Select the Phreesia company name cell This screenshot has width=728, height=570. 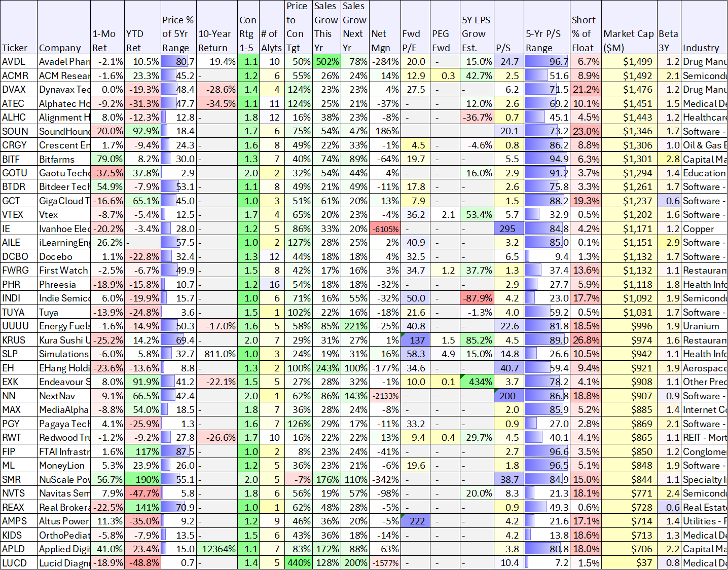tap(64, 285)
